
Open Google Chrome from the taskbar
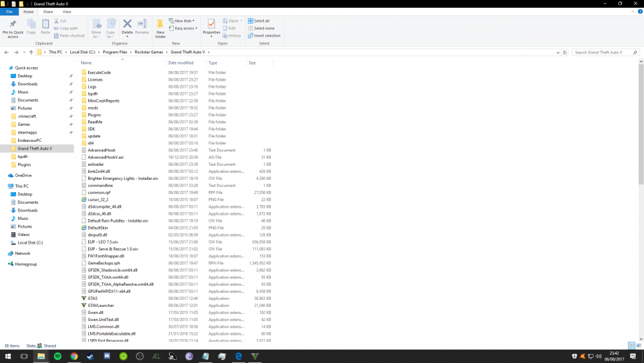(74, 357)
